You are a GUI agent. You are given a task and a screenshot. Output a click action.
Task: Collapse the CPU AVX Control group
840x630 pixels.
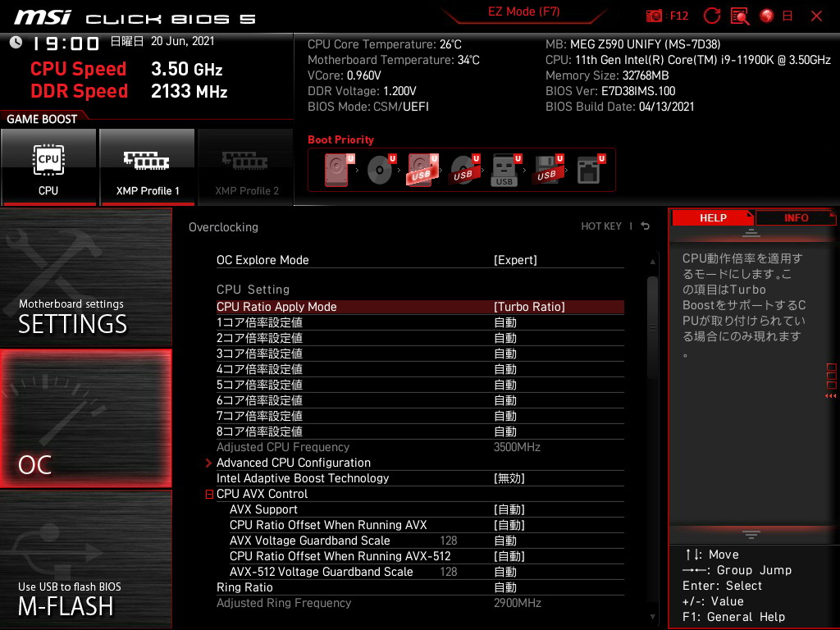tap(209, 494)
